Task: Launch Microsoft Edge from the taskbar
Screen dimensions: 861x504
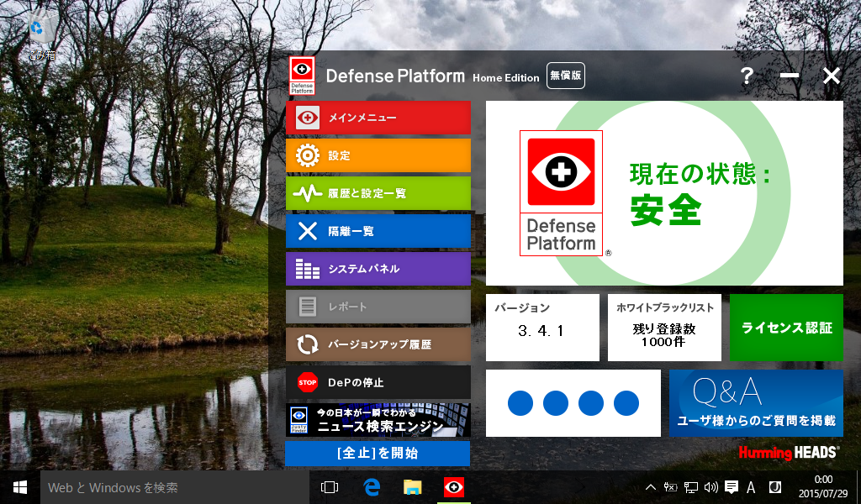Action: tap(371, 487)
